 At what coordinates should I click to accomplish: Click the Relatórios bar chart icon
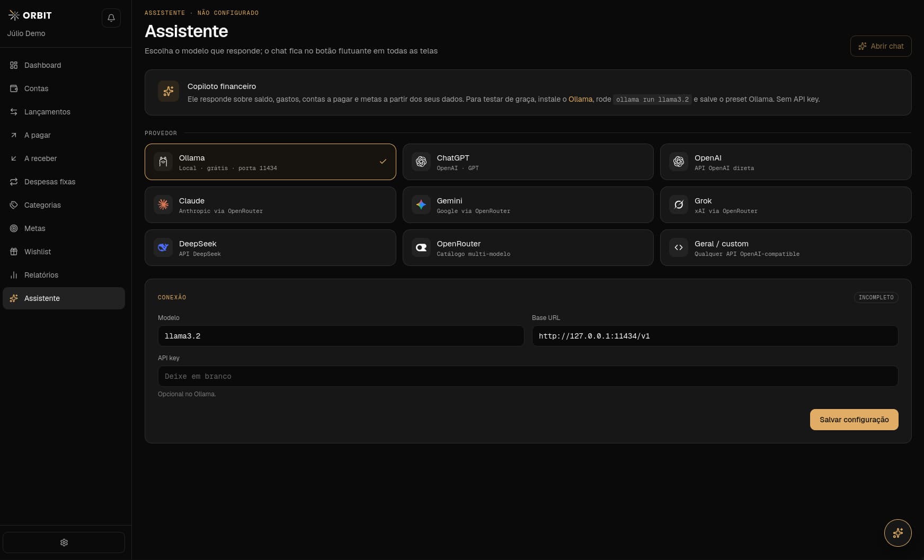(14, 275)
